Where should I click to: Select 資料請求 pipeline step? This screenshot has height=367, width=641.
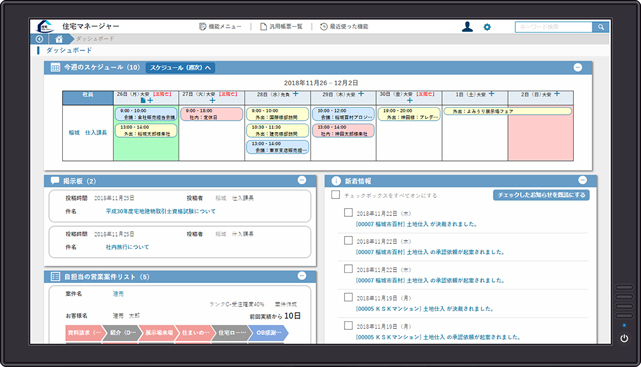[84, 333]
